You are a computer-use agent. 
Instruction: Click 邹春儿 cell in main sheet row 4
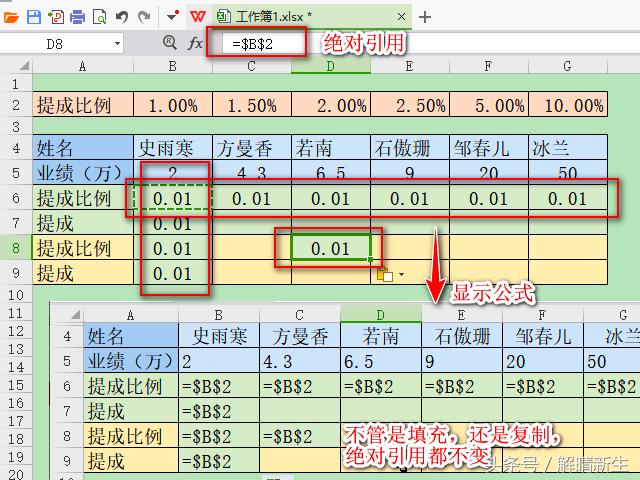pos(488,147)
